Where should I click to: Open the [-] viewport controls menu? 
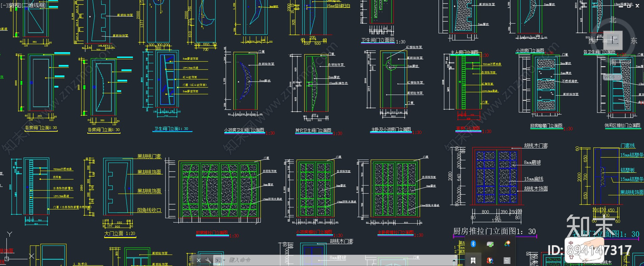click(x=4, y=5)
